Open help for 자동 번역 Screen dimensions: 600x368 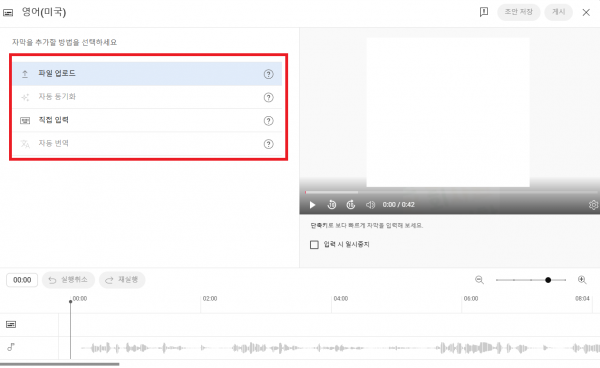click(269, 144)
